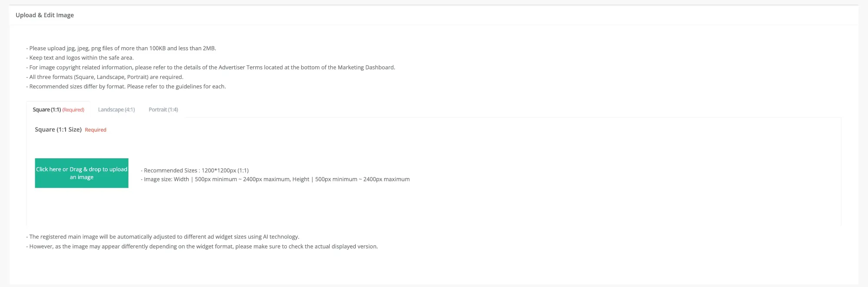Click red Required label beside Square size heading
The width and height of the screenshot is (868, 287).
point(95,130)
